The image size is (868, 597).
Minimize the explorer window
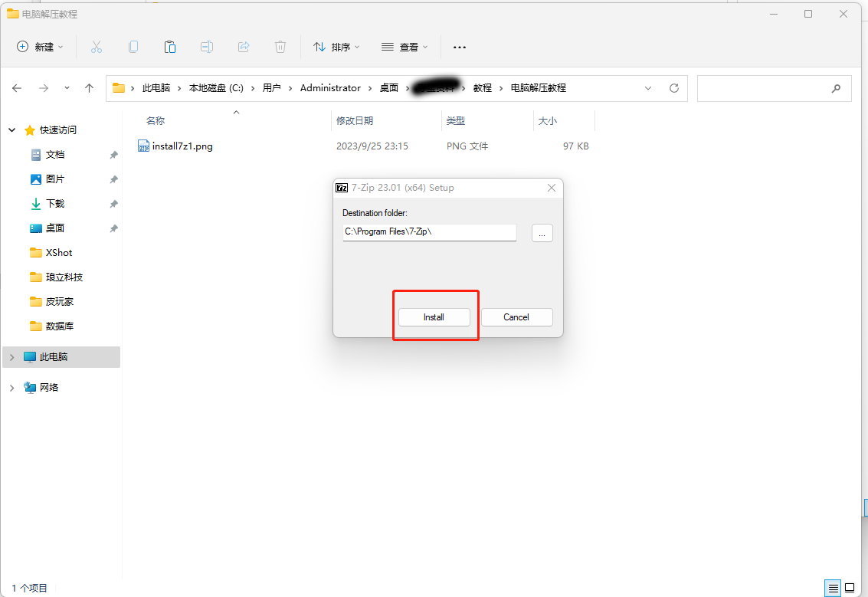tap(774, 14)
